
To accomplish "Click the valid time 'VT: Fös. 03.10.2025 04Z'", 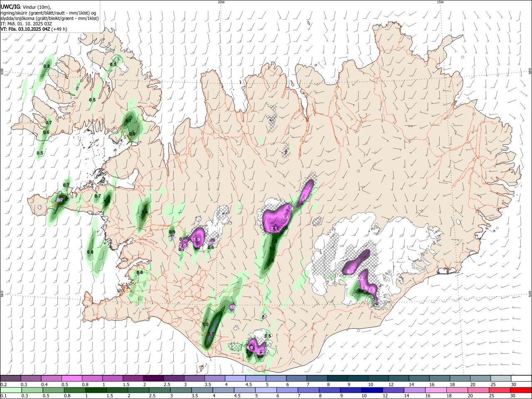I will click(x=25, y=29).
